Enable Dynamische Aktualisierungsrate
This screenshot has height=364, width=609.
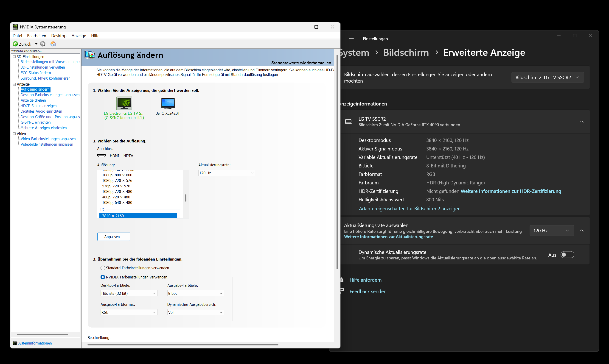(567, 255)
